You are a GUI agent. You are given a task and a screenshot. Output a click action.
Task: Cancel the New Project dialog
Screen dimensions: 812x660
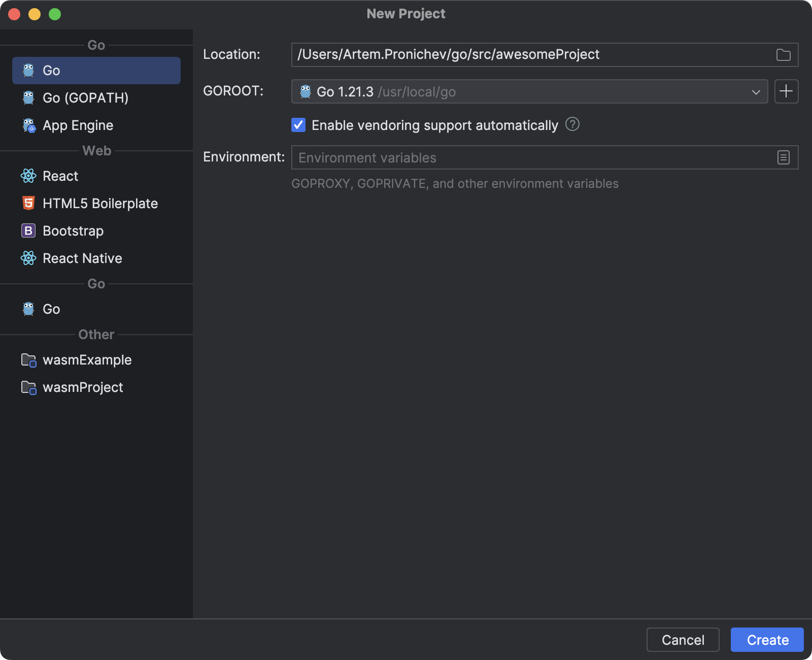pos(683,640)
